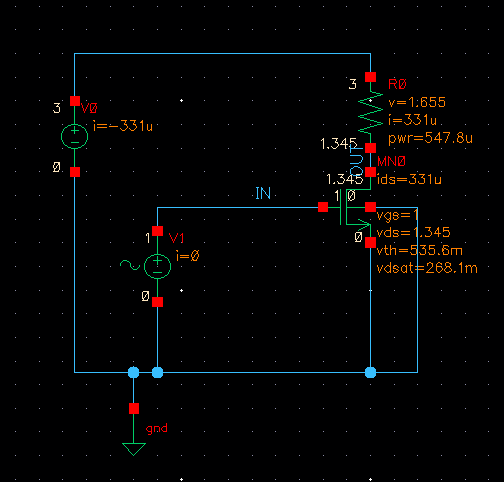Click the MN0 bulk pin

pos(370,207)
